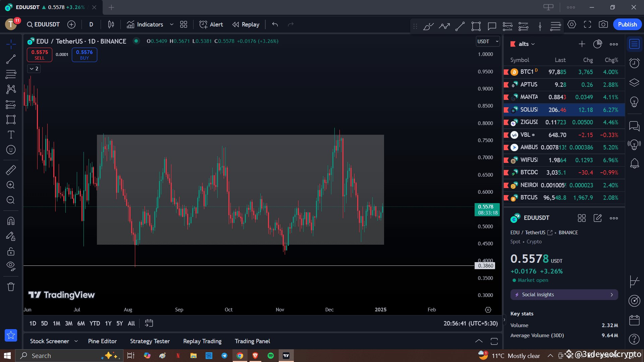Select the WIFUSDT watchlist row
The image size is (644, 362).
tap(564, 160)
